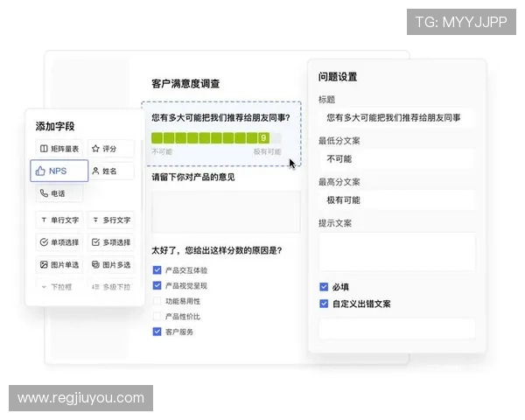This screenshot has width=525, height=420.
Task: Add the 单项选择 single choice field
Action: (59, 242)
